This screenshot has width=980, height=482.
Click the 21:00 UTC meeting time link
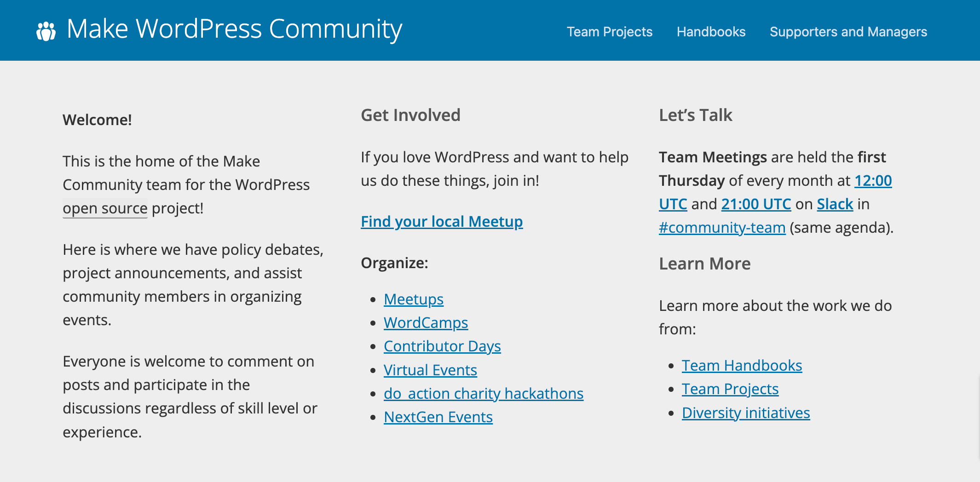point(756,204)
